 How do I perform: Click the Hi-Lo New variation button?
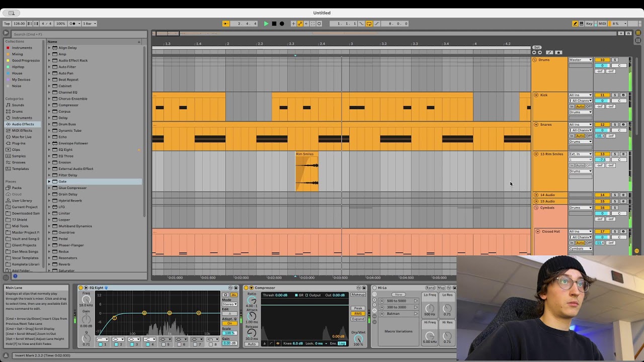tap(398, 295)
